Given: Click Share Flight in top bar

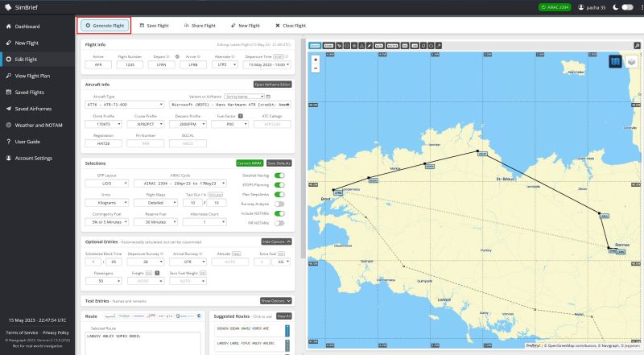Looking at the screenshot, I should pos(200,26).
